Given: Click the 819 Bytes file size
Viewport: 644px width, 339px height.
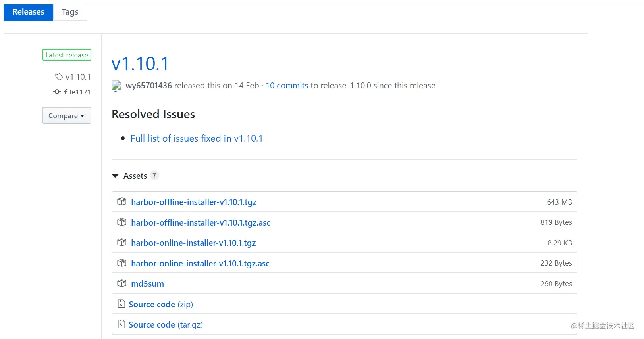Looking at the screenshot, I should tap(556, 222).
